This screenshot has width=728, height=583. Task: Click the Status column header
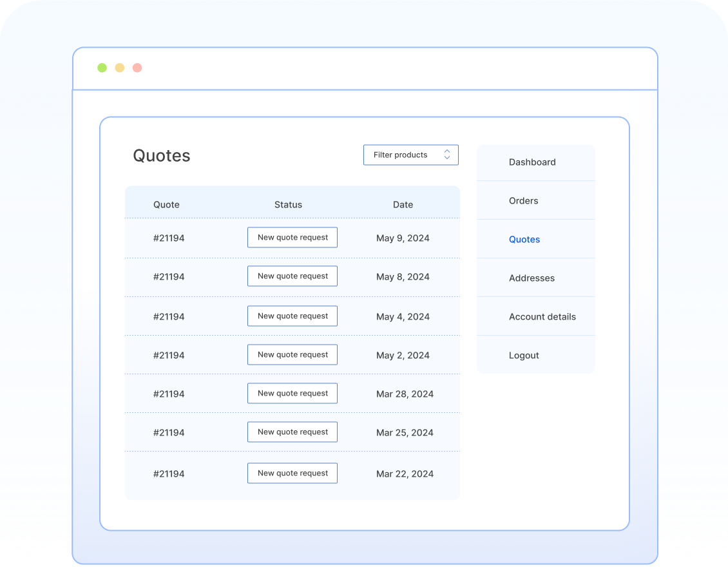tap(288, 204)
